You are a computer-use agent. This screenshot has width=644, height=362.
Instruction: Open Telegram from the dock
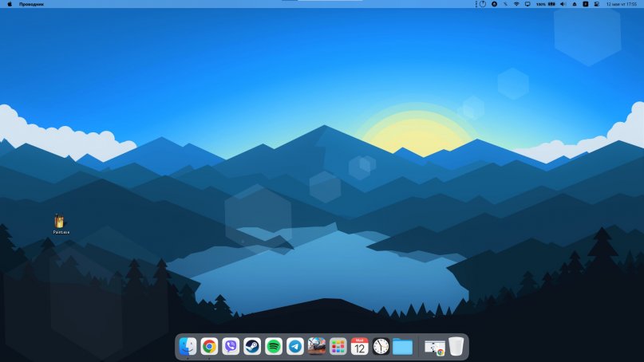point(295,346)
